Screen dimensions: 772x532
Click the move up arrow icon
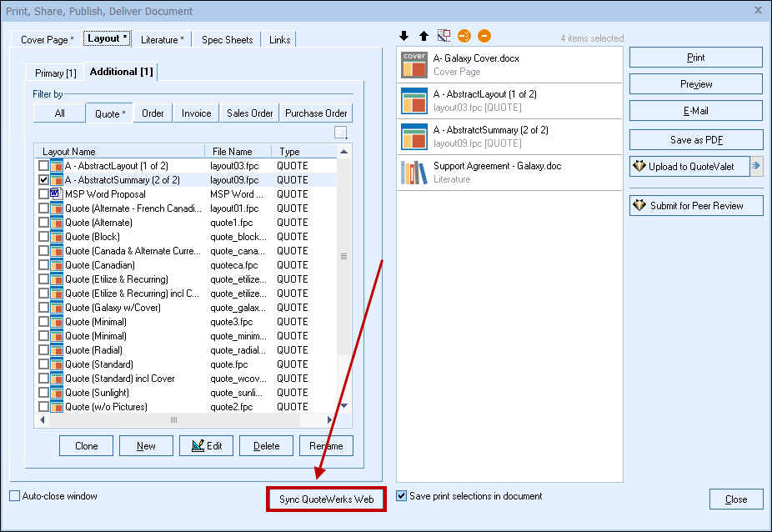point(424,36)
